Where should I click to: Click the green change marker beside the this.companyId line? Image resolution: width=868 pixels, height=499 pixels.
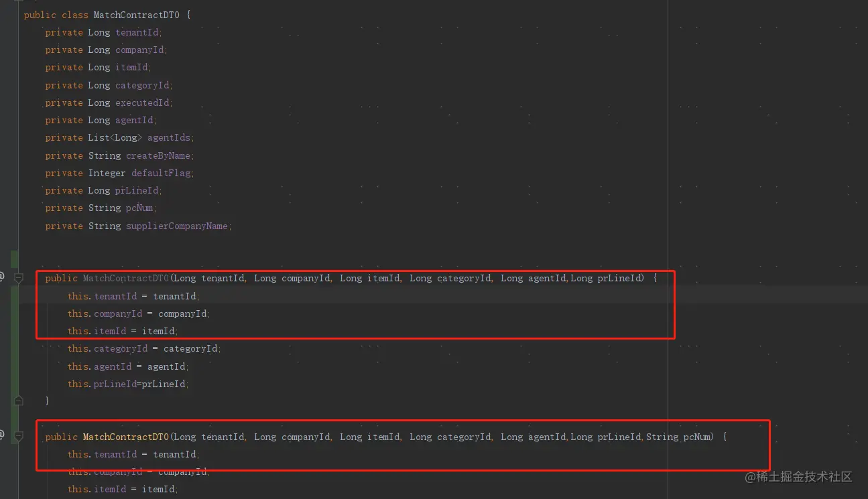pyautogui.click(x=15, y=313)
